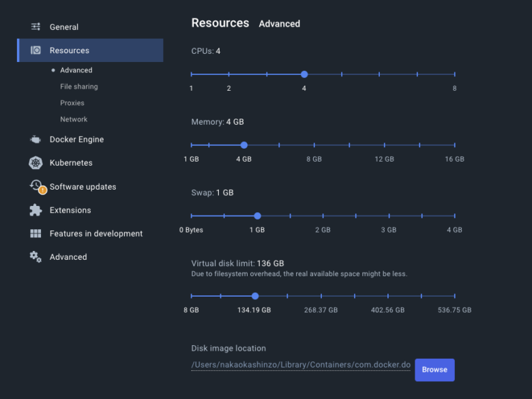Click the Kubernetes wheel icon
Viewport: 532px width, 399px height.
(35, 163)
